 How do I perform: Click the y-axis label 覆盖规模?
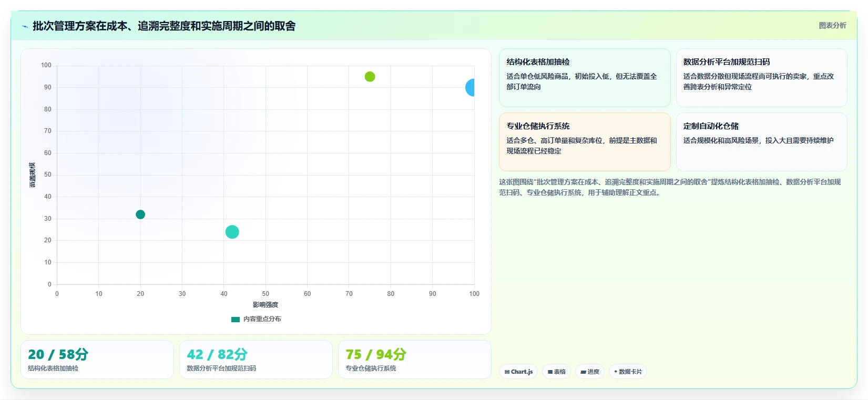[x=32, y=175]
